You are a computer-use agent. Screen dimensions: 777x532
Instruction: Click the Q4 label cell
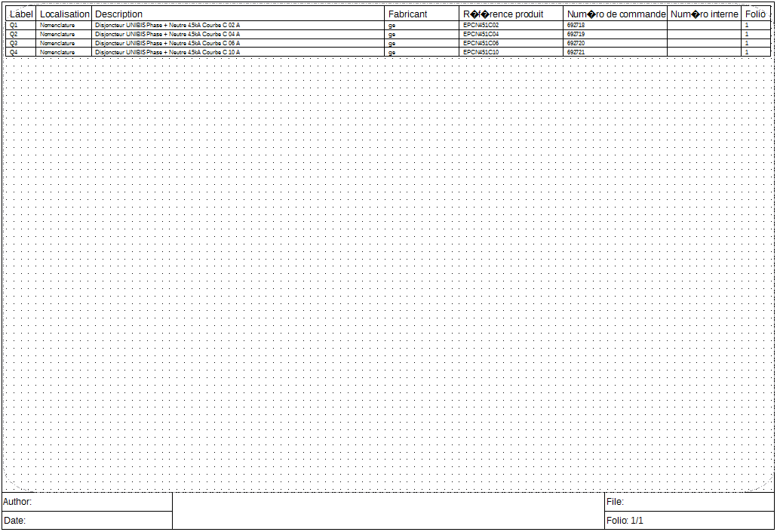(x=14, y=53)
